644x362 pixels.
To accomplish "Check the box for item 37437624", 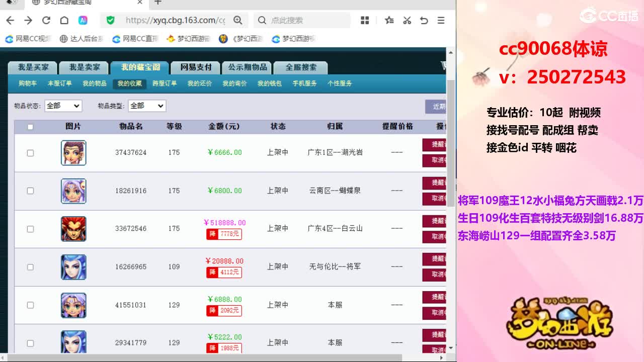I will 30,153.
